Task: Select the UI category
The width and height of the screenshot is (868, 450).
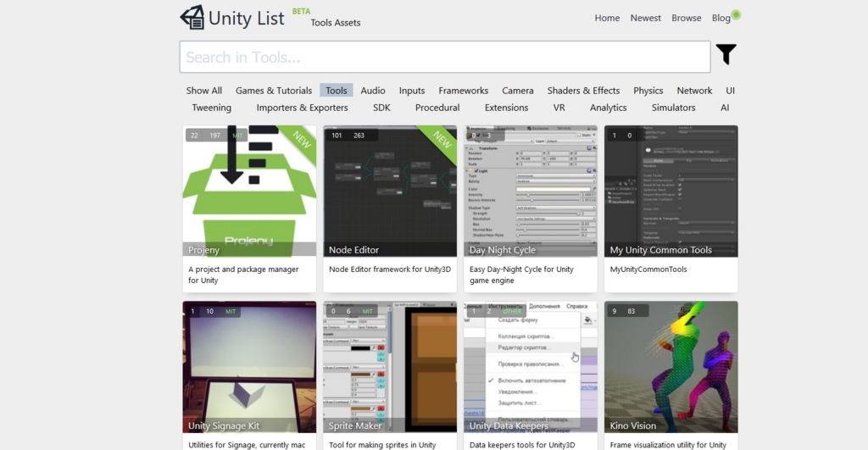Action: [x=730, y=90]
